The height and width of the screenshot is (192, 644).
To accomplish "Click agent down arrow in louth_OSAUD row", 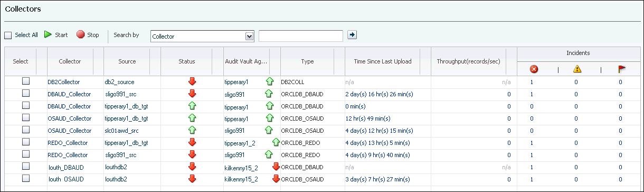I will 276,179.
